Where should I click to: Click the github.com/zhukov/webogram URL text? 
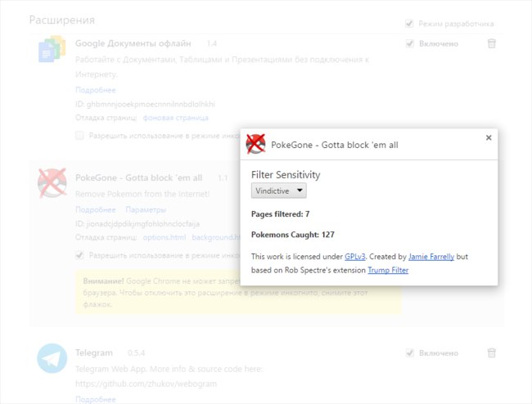point(146,384)
